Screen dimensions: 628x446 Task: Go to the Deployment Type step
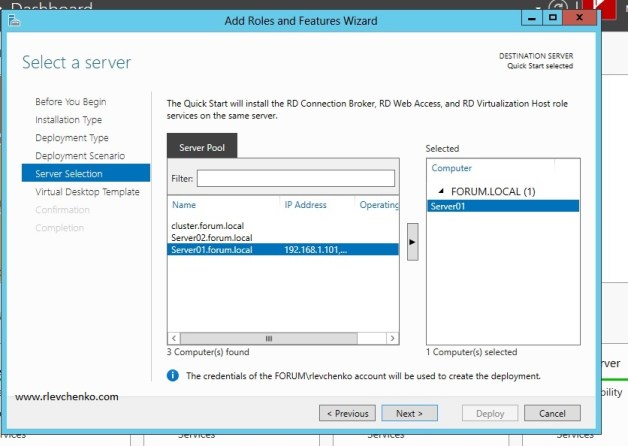(x=71, y=138)
